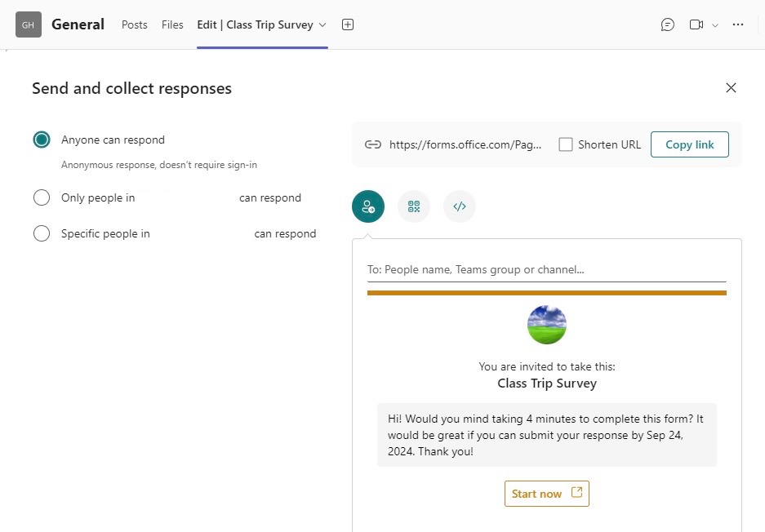This screenshot has height=532, width=765.
Task: Choose Only people in organization radio
Action: pos(42,197)
